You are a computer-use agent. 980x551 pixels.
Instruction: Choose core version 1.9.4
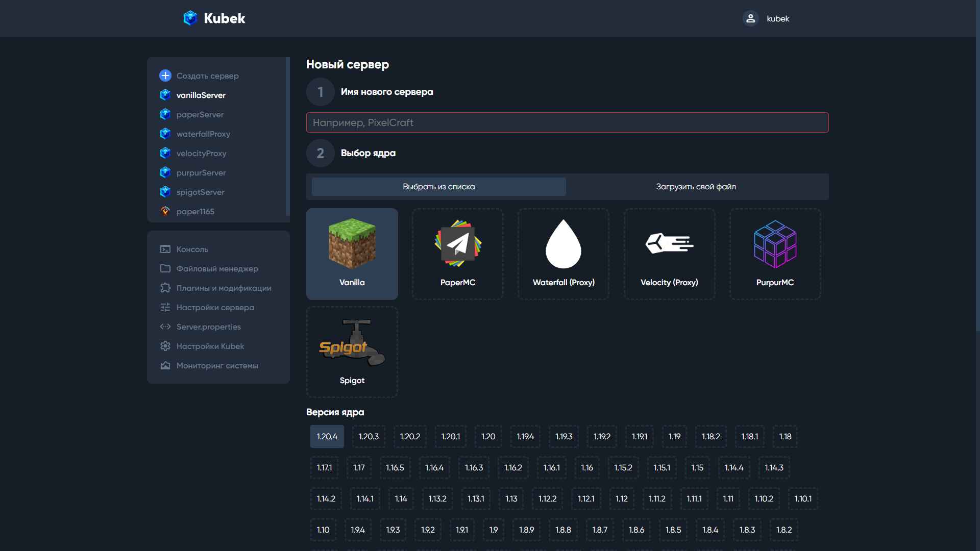pos(358,530)
